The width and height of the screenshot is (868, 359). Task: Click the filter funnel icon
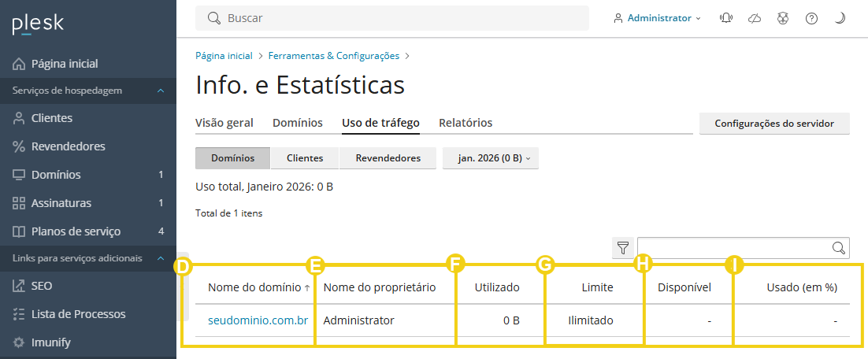click(623, 247)
